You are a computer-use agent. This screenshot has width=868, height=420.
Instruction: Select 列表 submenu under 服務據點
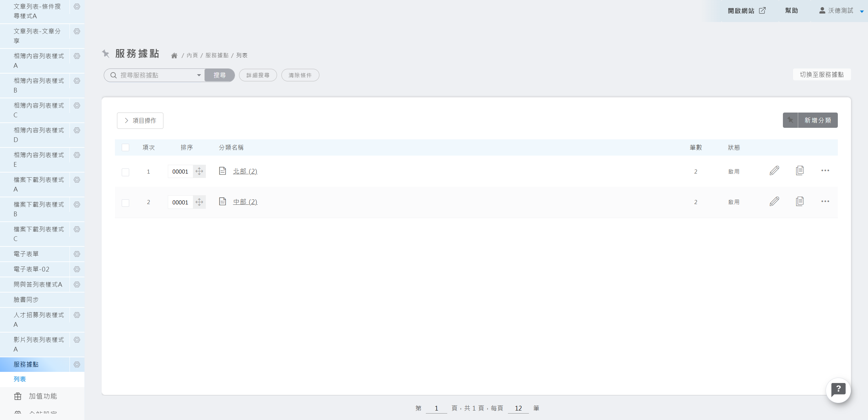tap(20, 379)
